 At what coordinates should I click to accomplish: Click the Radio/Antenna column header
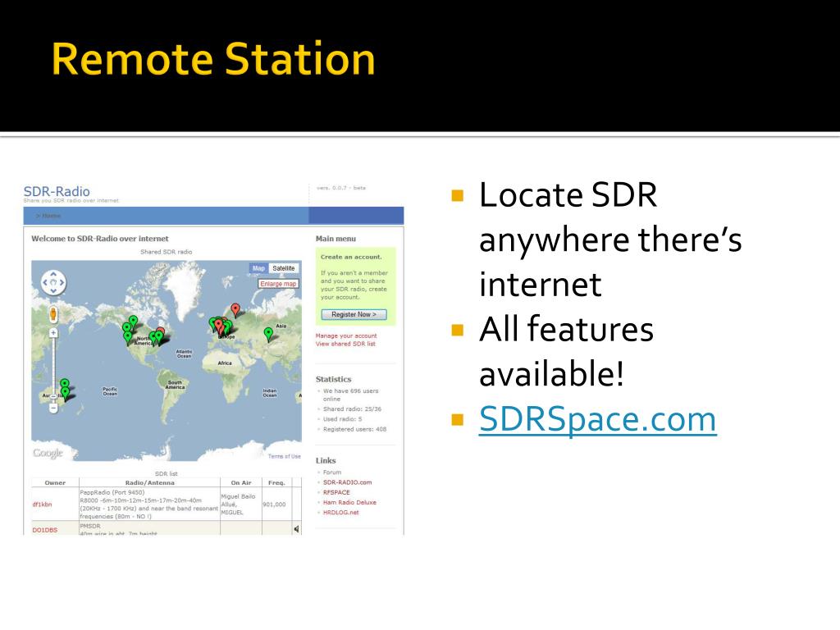149,482
